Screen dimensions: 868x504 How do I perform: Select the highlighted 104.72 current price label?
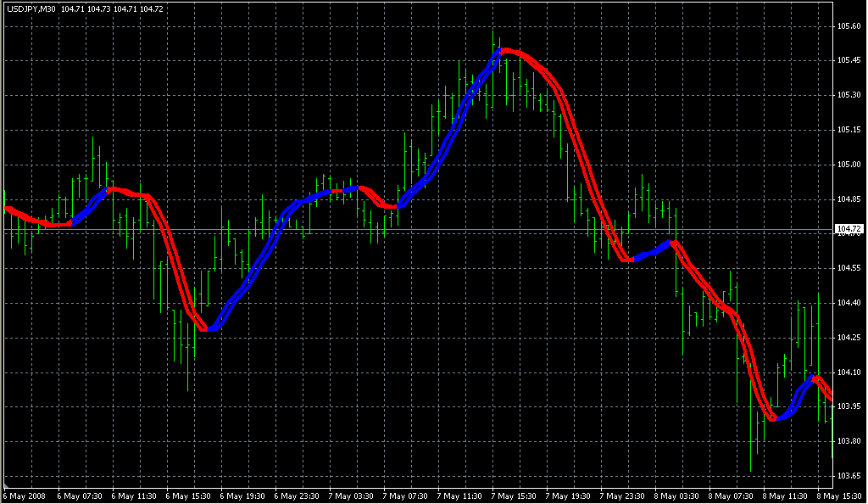coord(849,229)
